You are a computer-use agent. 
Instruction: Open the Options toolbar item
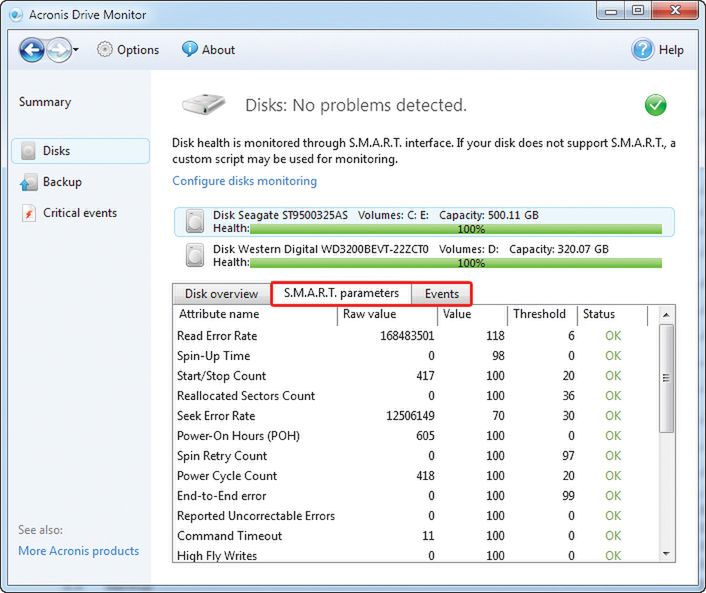128,50
